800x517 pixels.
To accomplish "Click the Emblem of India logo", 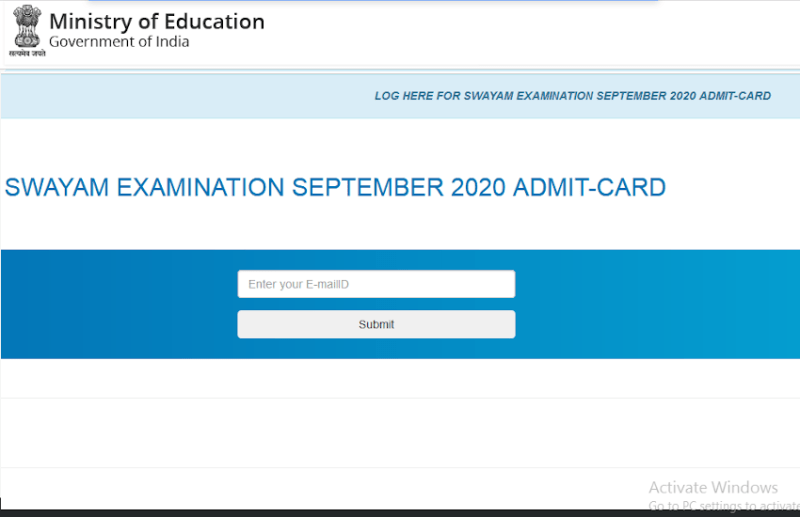I will 27,26.
